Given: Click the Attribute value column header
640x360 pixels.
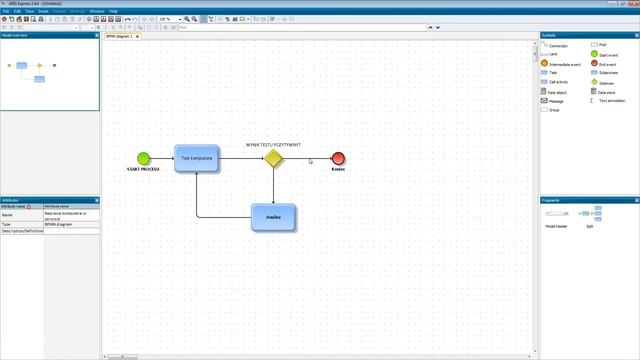Looking at the screenshot, I should pos(71,207).
